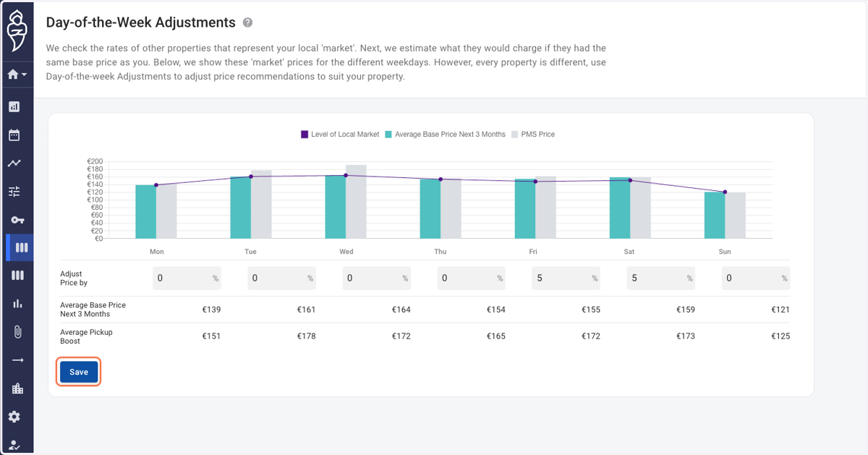Click the €173 Sat average pickup boost
Screen dimensions: 868x455
click(x=686, y=336)
